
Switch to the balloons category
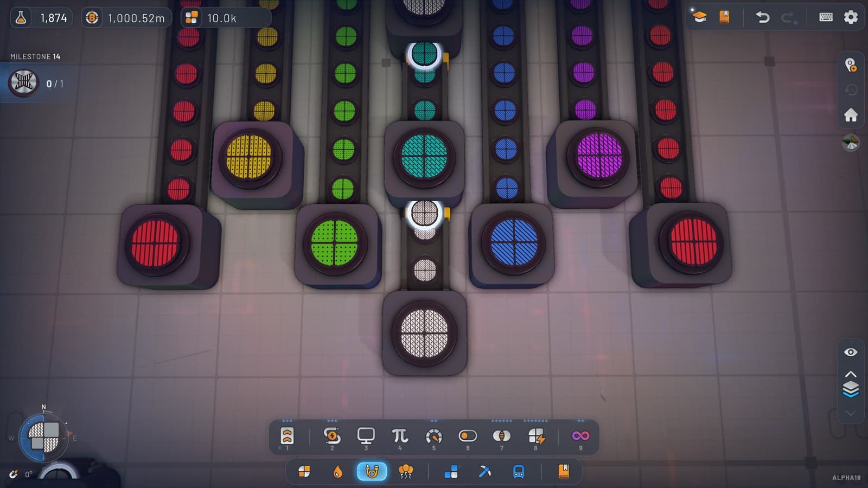[405, 472]
